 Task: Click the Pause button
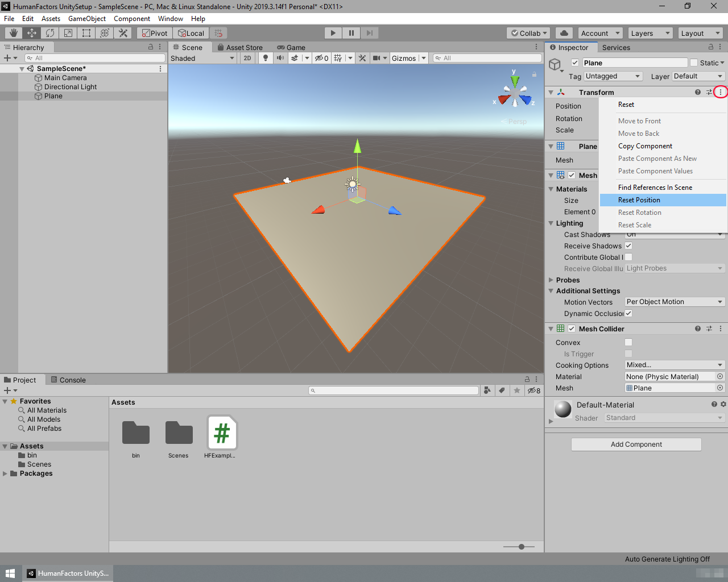pos(351,33)
